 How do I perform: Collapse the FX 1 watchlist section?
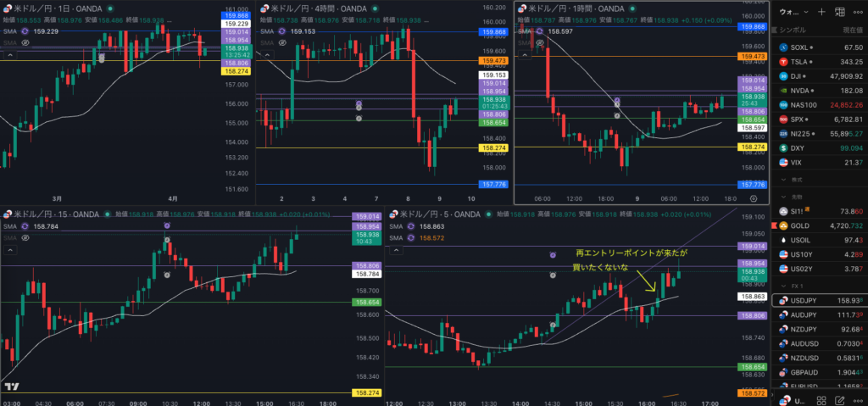(x=783, y=286)
